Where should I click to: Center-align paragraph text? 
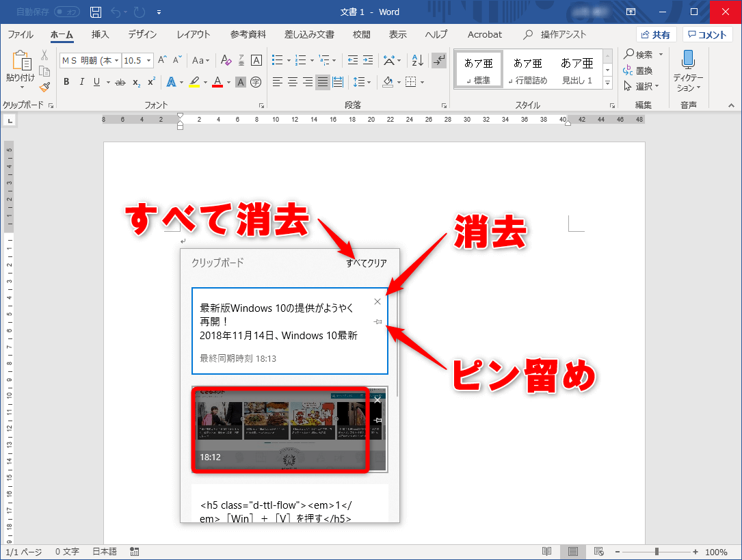[293, 82]
